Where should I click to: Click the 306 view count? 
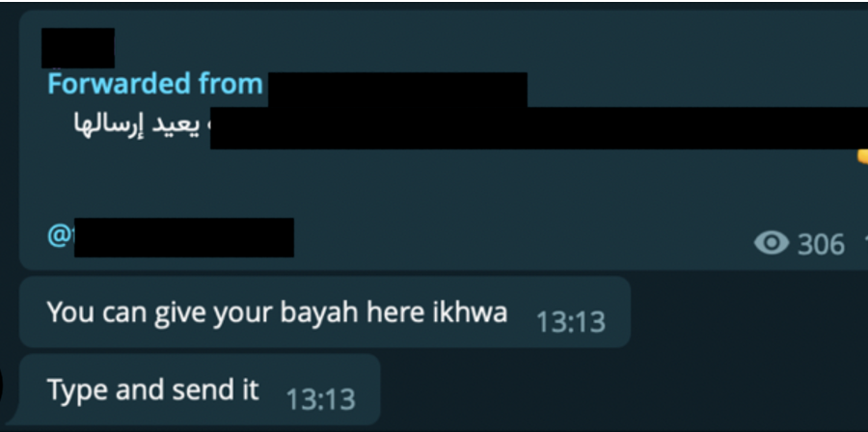point(821,245)
